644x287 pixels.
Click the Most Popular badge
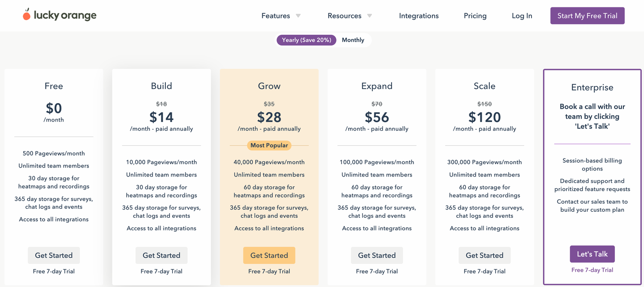[269, 145]
